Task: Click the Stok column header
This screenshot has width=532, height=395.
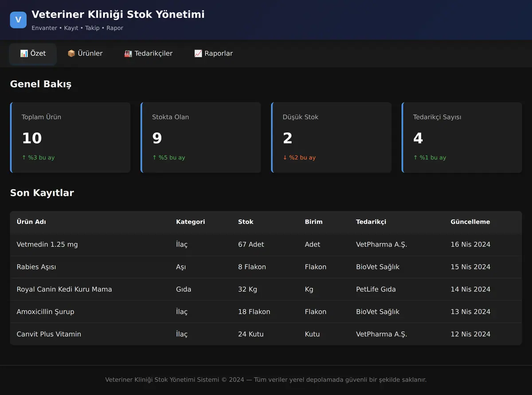Action: click(246, 222)
